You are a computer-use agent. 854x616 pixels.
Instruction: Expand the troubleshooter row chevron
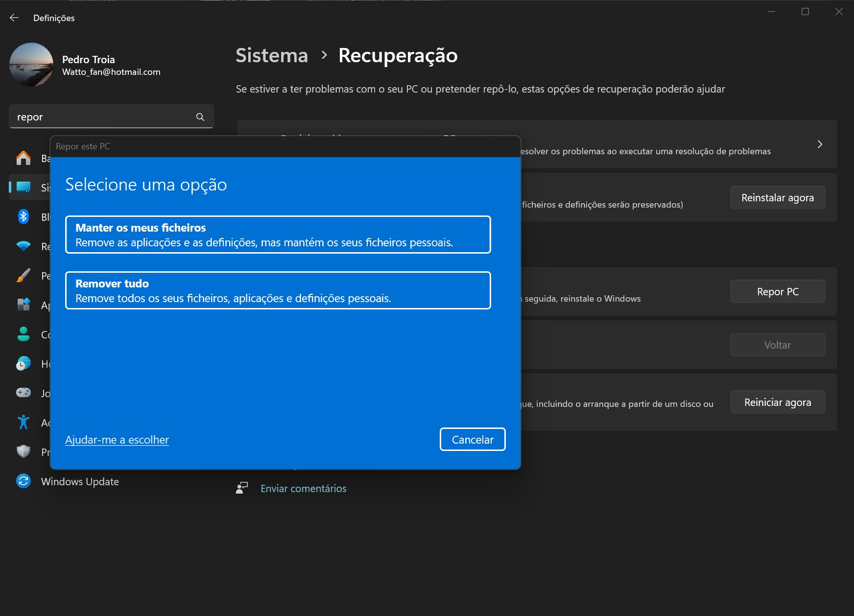[x=820, y=144]
